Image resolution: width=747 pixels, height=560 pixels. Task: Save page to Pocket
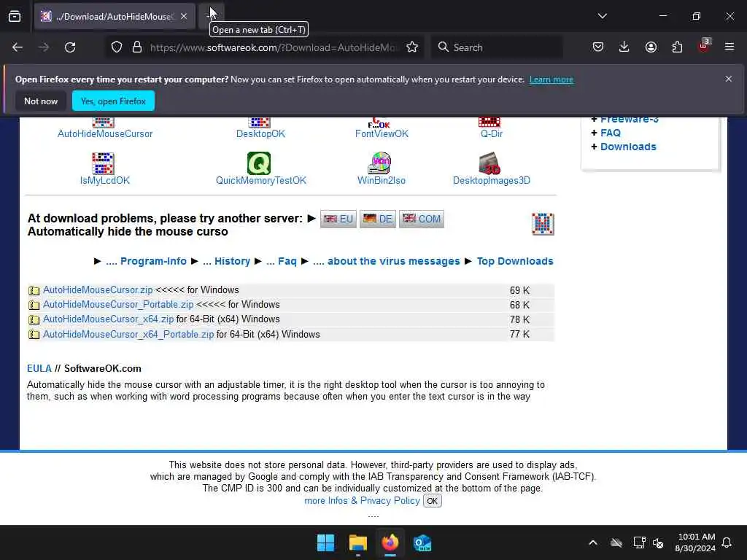598,47
